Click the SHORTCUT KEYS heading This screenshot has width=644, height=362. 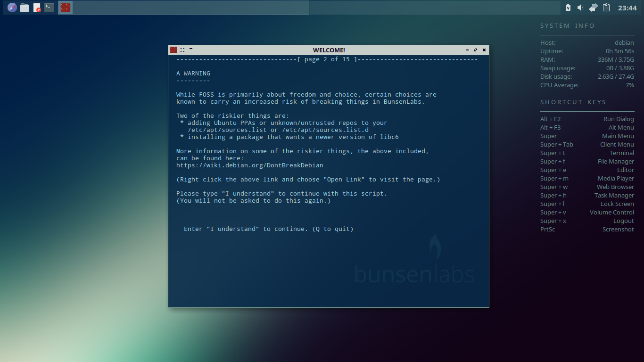[x=573, y=102]
